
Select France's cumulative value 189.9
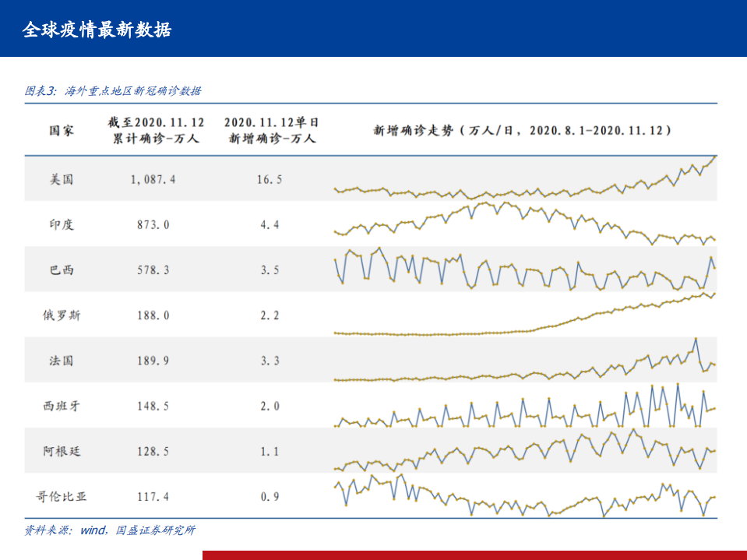[153, 361]
